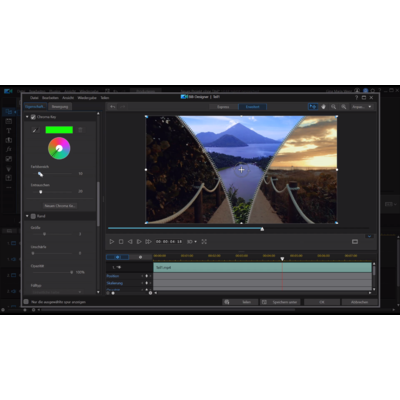Image resolution: width=400 pixels, height=400 pixels.
Task: Open the zoom fit dropdown
Action: click(362, 107)
